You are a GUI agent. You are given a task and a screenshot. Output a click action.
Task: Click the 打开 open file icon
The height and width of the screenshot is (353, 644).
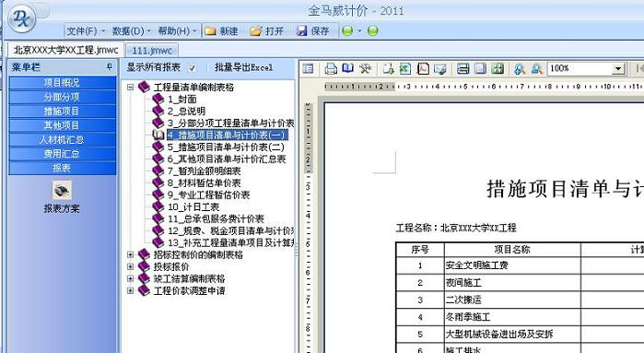click(256, 30)
